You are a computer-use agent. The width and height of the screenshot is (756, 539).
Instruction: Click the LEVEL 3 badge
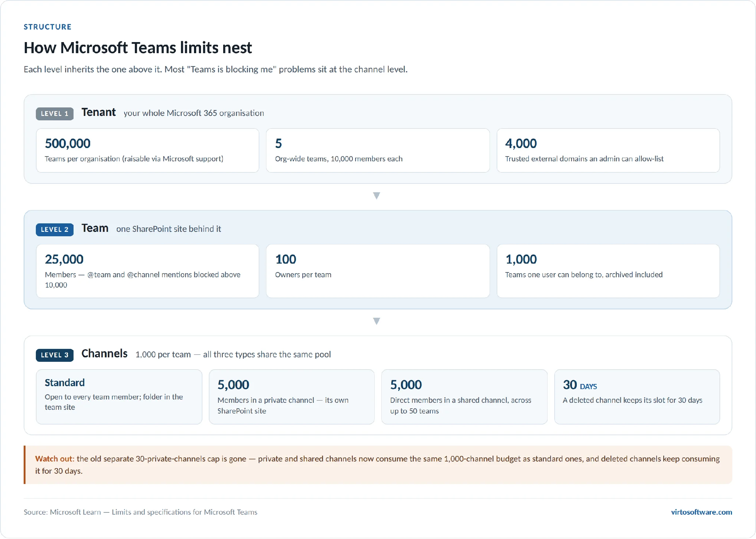tap(55, 355)
